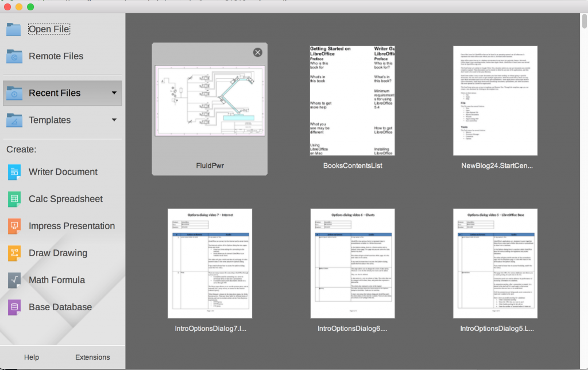Image resolution: width=588 pixels, height=370 pixels.
Task: Click the FluidPwr file name
Action: coord(210,165)
